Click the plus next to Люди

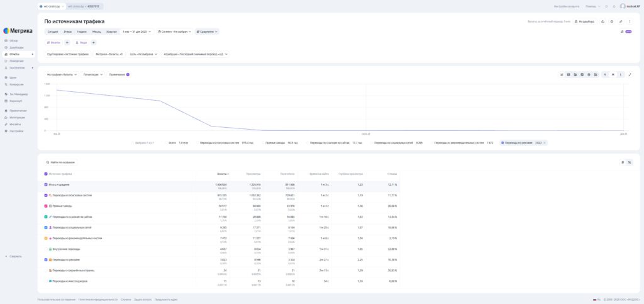pyautogui.click(x=94, y=42)
